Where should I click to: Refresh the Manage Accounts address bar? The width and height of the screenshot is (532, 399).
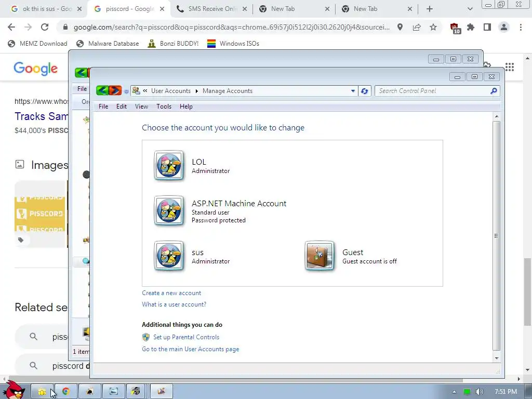[x=364, y=91]
